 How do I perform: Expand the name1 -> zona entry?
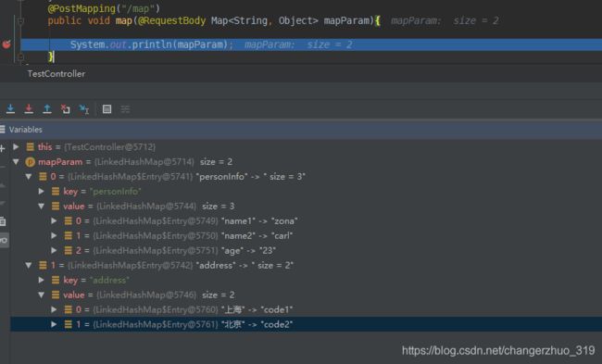coord(54,220)
